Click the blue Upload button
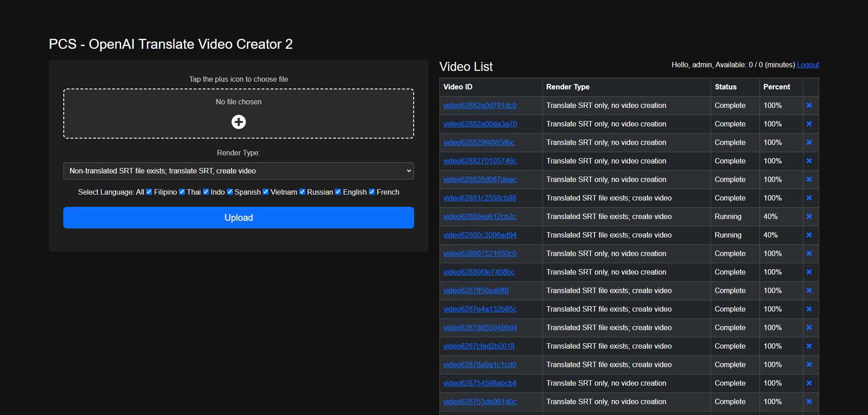This screenshot has height=415, width=868. [239, 218]
